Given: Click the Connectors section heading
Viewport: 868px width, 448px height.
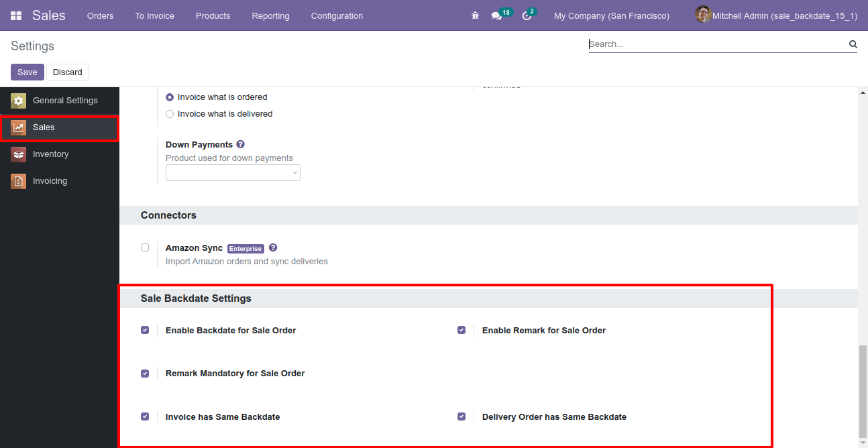Looking at the screenshot, I should click(168, 215).
